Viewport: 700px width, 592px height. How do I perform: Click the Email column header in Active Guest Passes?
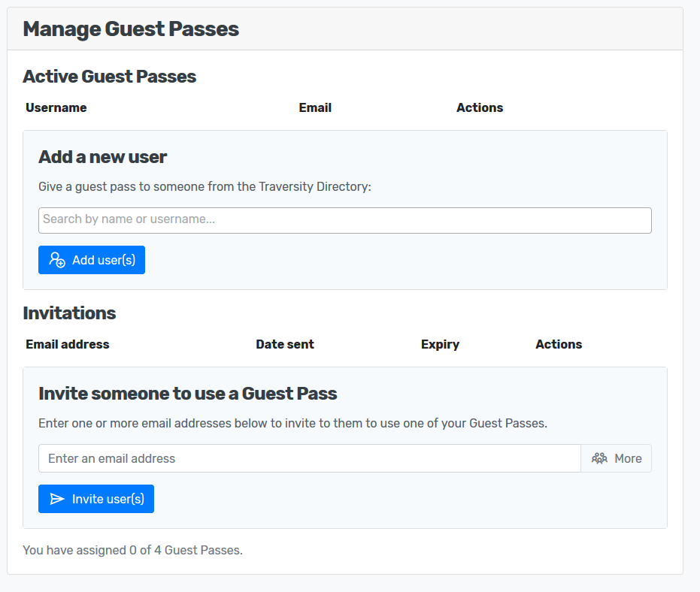point(315,107)
